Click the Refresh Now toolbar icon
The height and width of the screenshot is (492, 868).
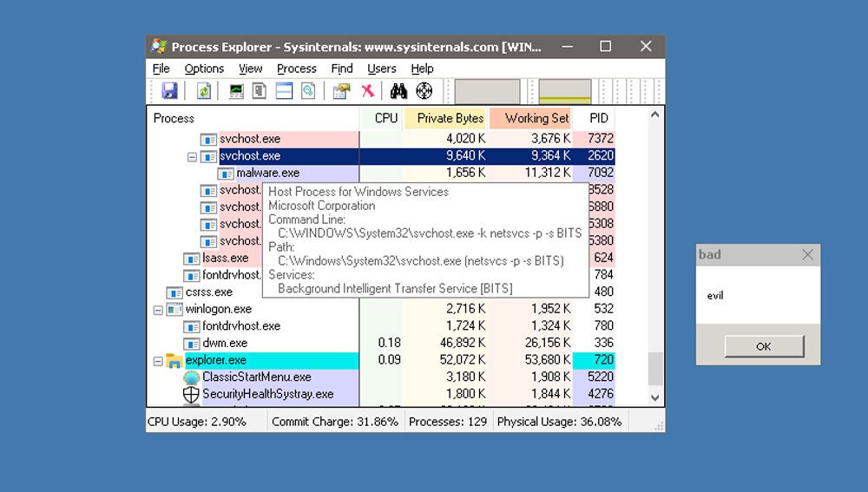pyautogui.click(x=204, y=91)
